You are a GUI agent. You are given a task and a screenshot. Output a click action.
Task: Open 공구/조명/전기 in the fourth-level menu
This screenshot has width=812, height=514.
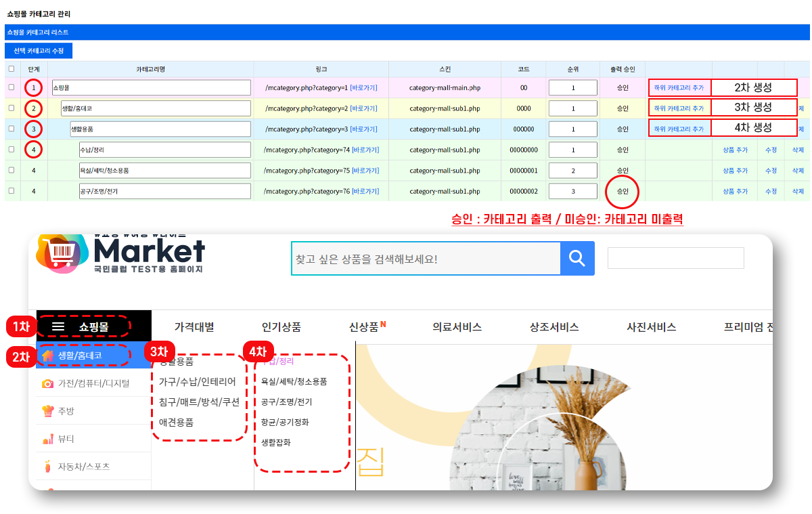[x=287, y=402]
